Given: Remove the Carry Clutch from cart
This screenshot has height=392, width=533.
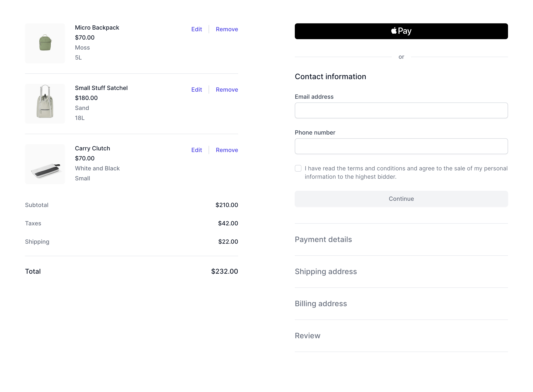Looking at the screenshot, I should click(227, 150).
